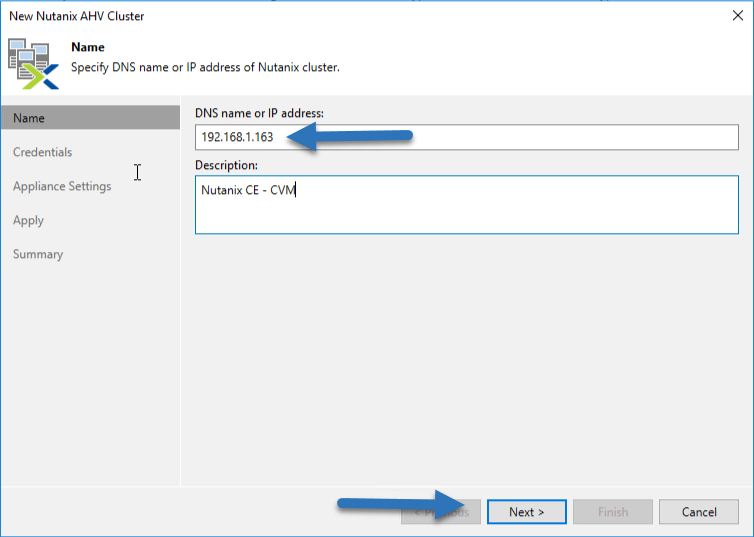754x537 pixels.
Task: Click the disabled Finish button
Action: 613,512
